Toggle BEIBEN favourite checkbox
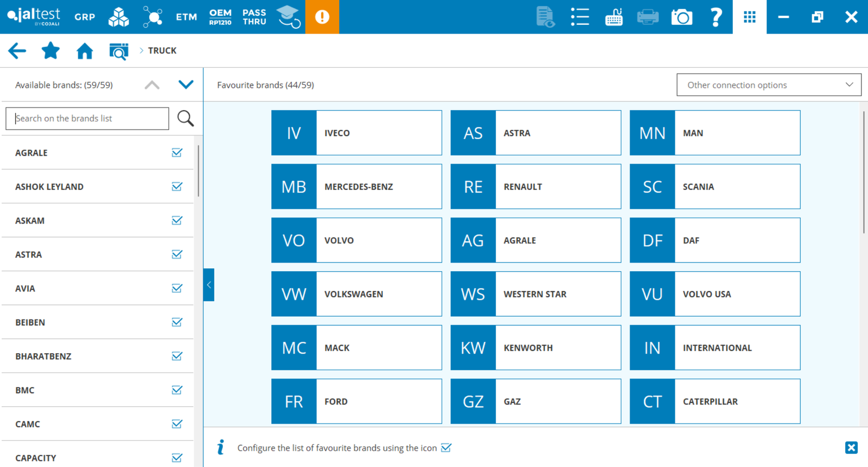 (177, 322)
